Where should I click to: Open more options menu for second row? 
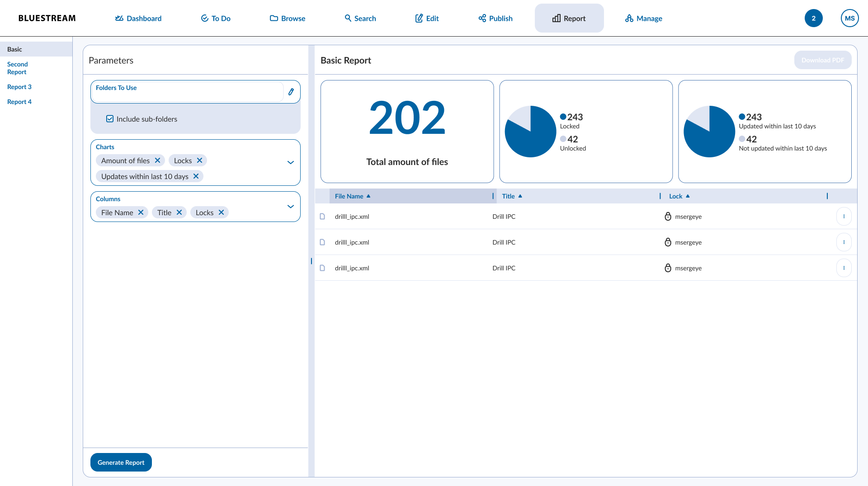844,242
